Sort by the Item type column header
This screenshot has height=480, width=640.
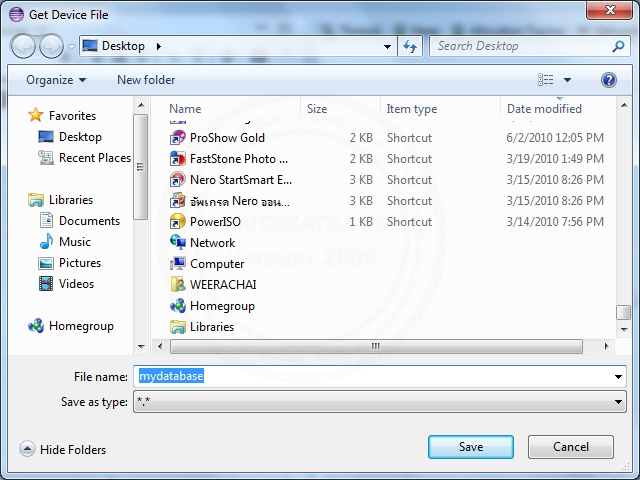[x=411, y=109]
